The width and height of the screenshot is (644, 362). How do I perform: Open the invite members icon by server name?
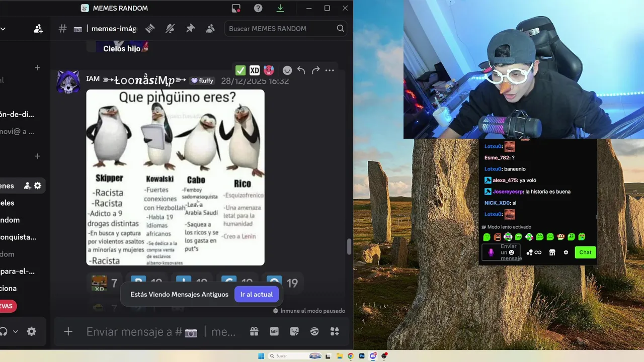pyautogui.click(x=38, y=29)
